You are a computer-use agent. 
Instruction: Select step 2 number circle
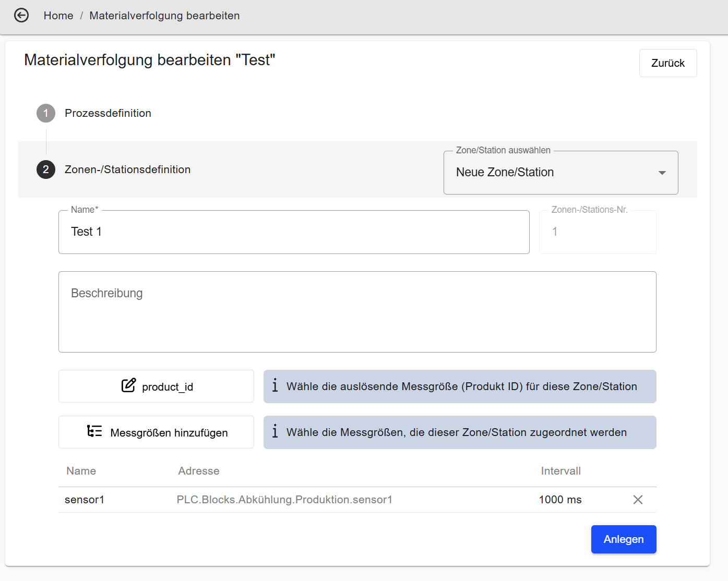coord(46,170)
